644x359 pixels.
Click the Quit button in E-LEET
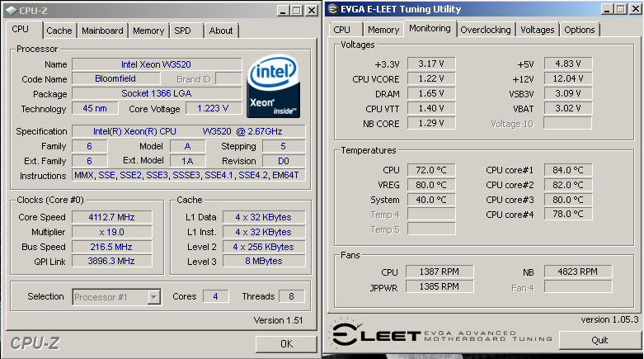click(599, 340)
